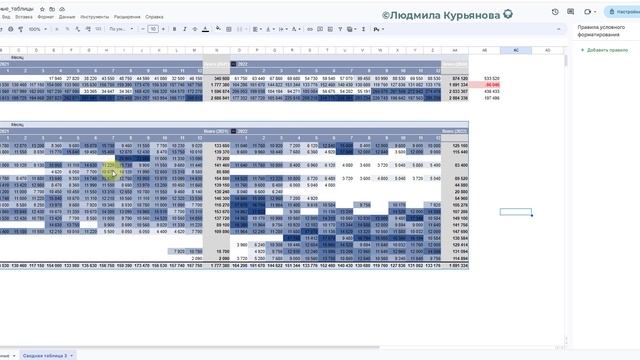
Task: Click Месяц label of the lower pivot
Action: point(17,124)
